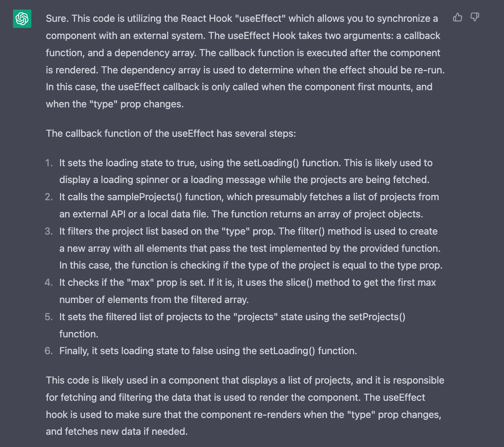Click the number "5." list marker
Screen dimensions: 504x447
point(49,317)
